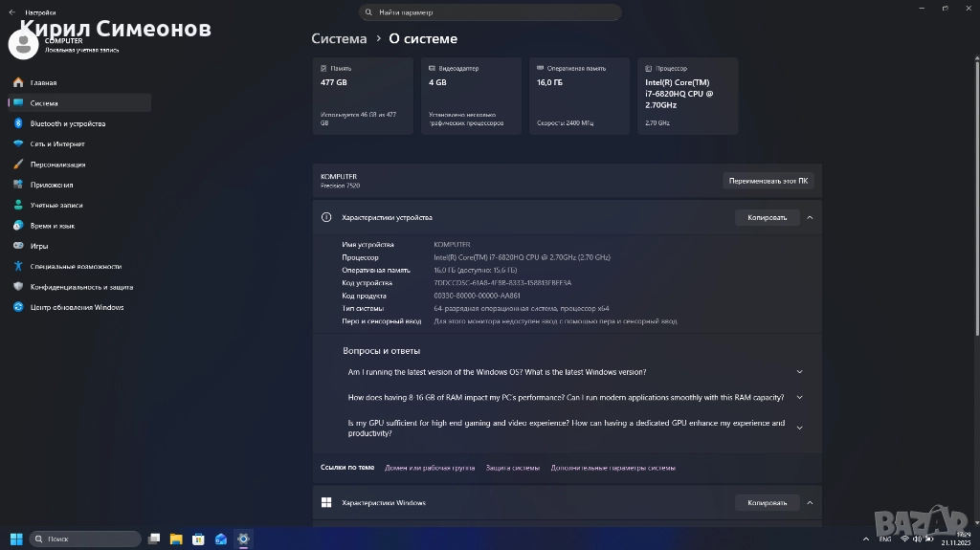
Task: Click the info icon beside Характеристики устройства
Action: point(326,217)
